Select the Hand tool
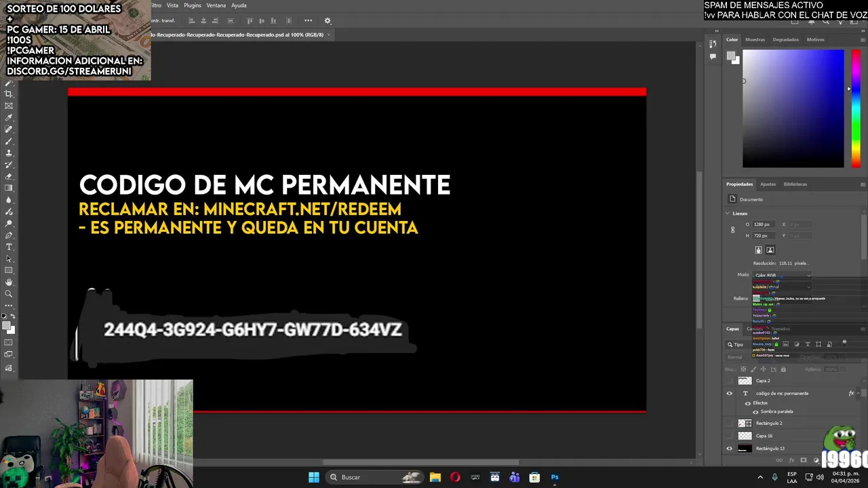 [9, 282]
